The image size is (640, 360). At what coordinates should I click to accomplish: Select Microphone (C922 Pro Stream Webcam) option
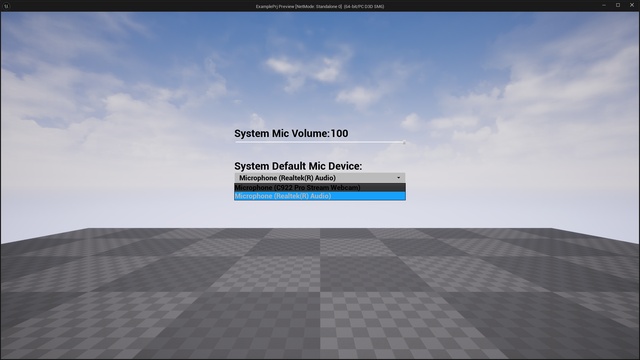point(320,187)
